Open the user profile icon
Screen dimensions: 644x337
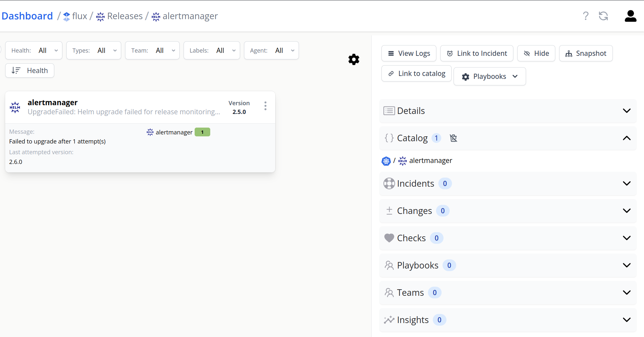point(630,16)
